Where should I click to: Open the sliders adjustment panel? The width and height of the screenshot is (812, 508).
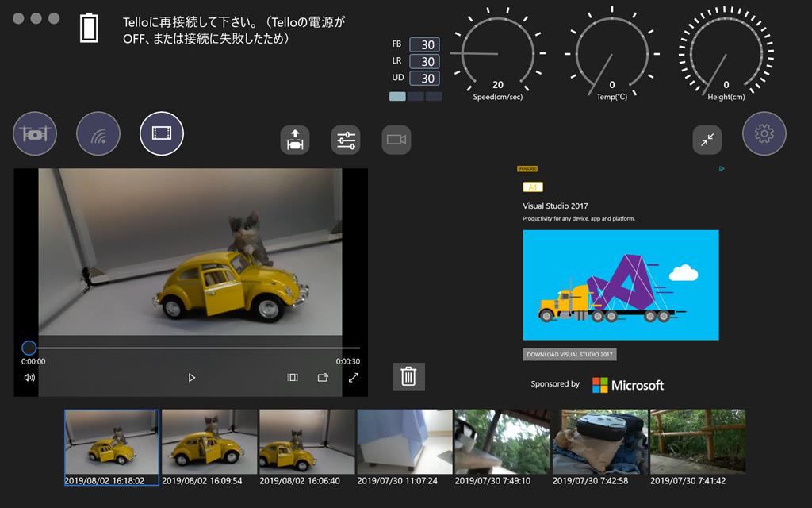click(x=346, y=140)
